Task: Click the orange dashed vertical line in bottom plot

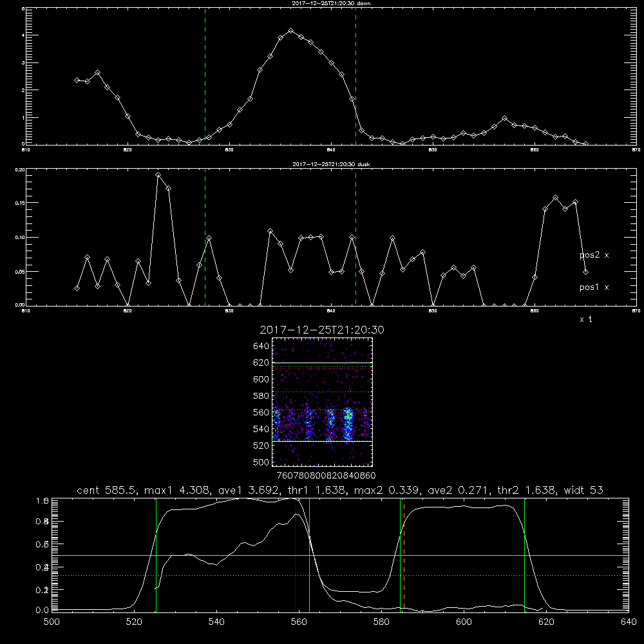Action: (404, 554)
